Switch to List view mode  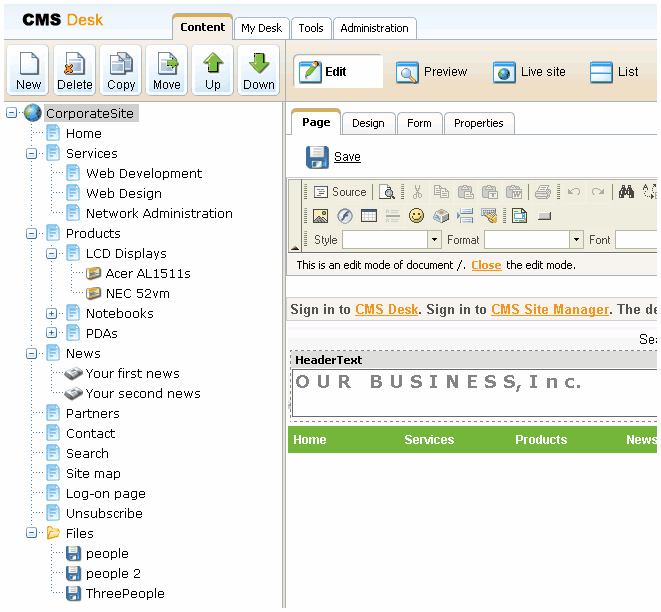click(x=614, y=72)
